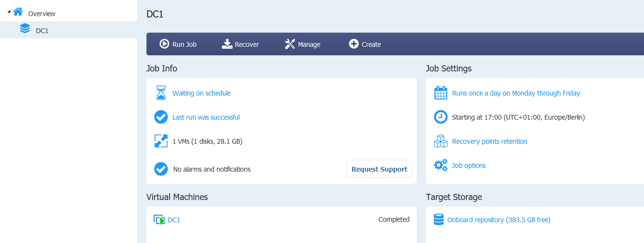Screen dimensions: 644x243
Task: Click the calendar schedule icon
Action: click(441, 93)
